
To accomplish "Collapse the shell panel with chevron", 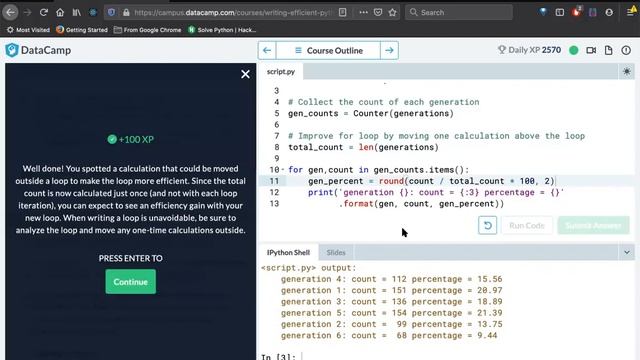I will coord(627,253).
